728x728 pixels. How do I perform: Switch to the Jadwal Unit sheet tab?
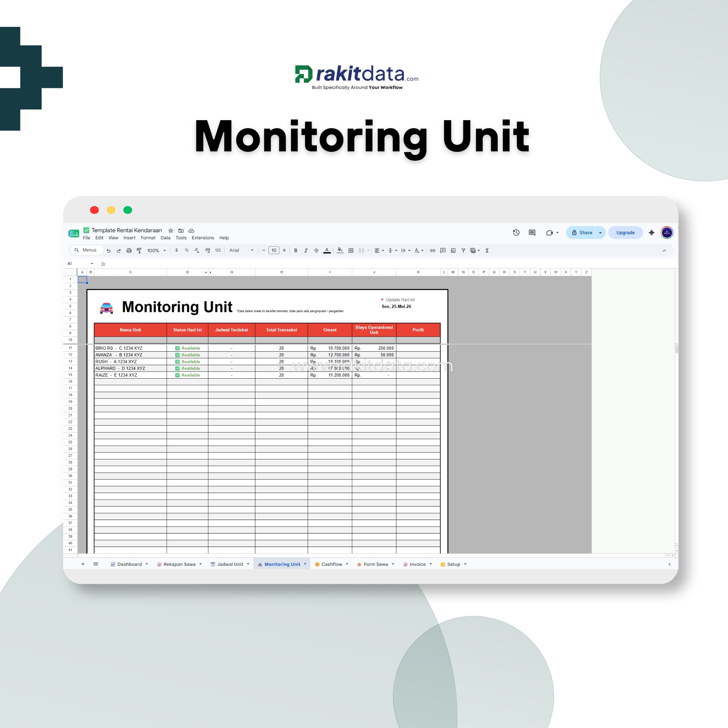point(230,564)
